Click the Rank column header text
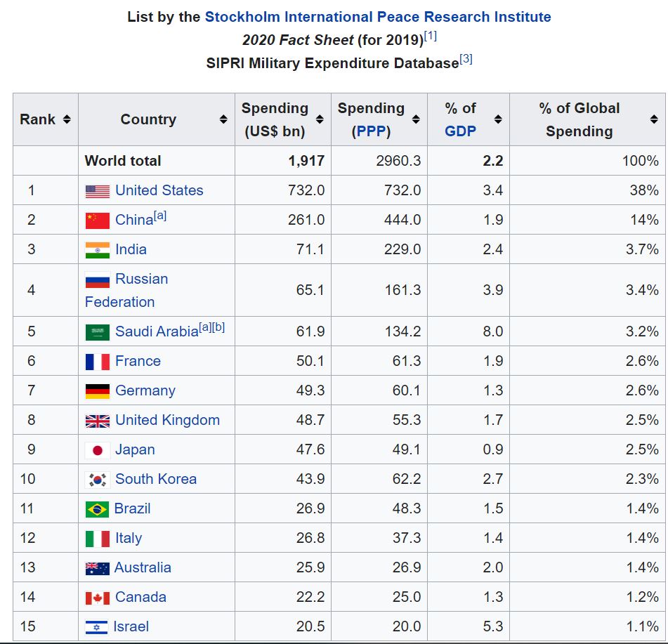The image size is (668, 644). point(37,119)
